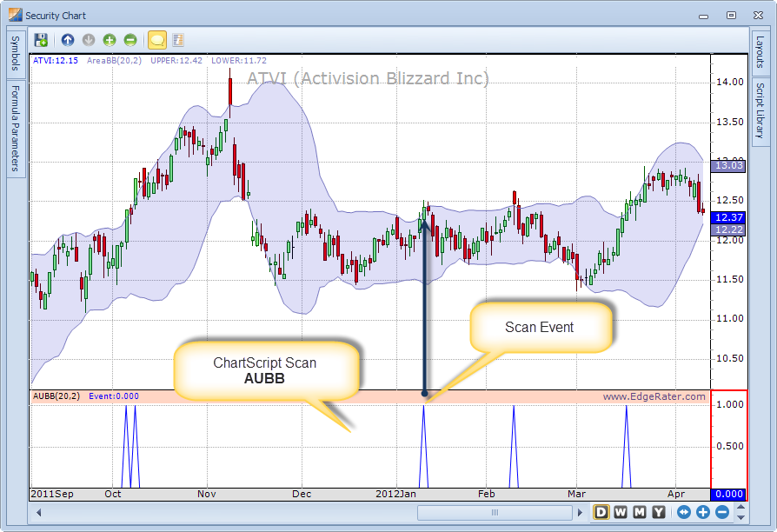Open the Formula Parameters side tab

click(x=16, y=128)
